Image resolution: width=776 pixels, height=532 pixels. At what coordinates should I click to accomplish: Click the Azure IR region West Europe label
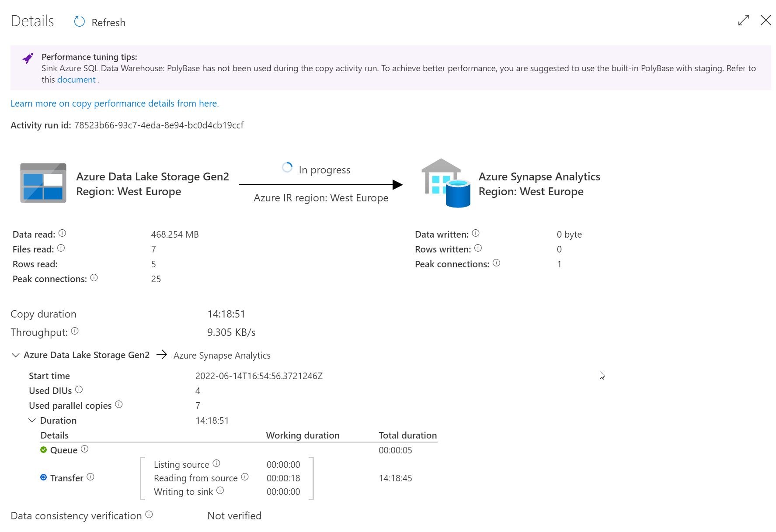(321, 198)
